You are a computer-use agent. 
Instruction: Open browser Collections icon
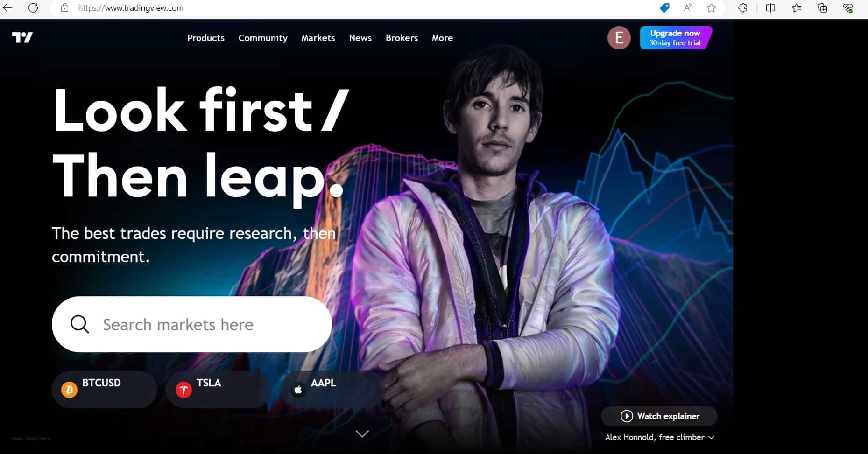coord(822,8)
